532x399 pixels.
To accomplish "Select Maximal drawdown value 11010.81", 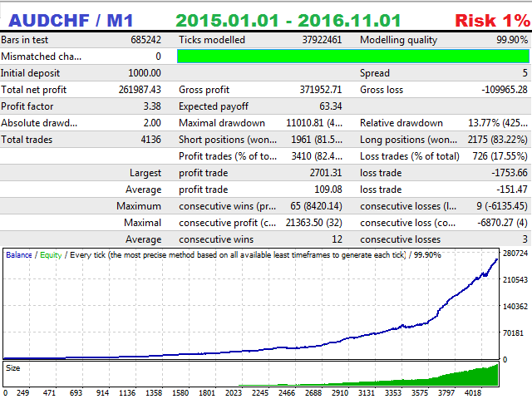I will point(305,123).
